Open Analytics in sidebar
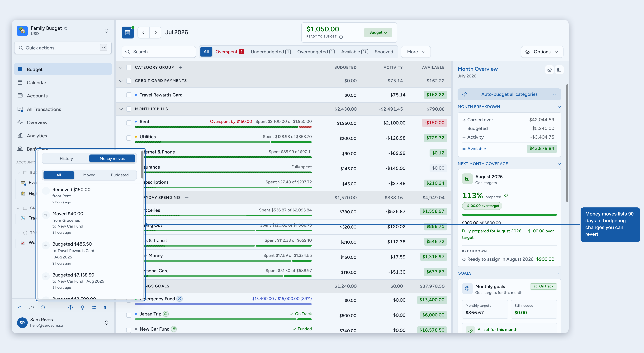 63,136
